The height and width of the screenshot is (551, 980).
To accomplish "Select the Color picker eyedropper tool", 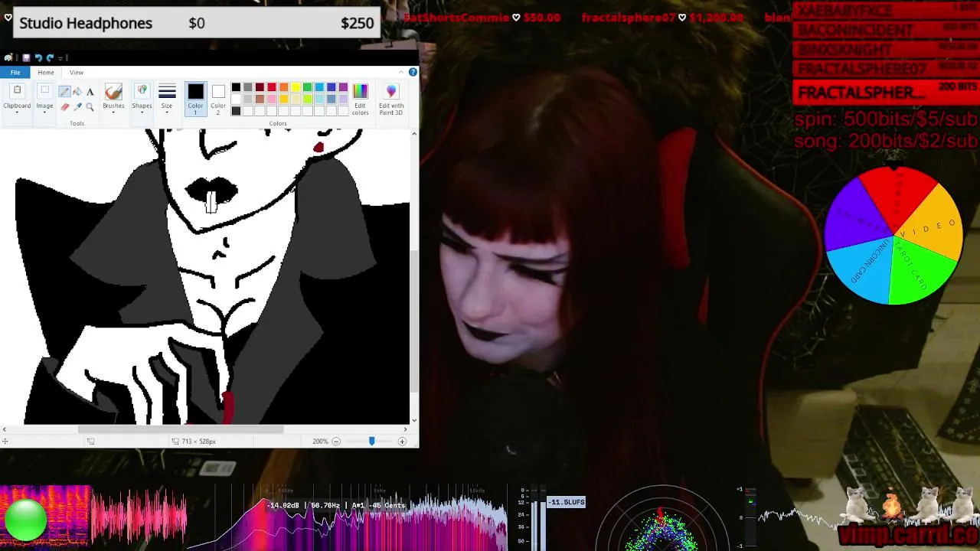I will point(77,107).
